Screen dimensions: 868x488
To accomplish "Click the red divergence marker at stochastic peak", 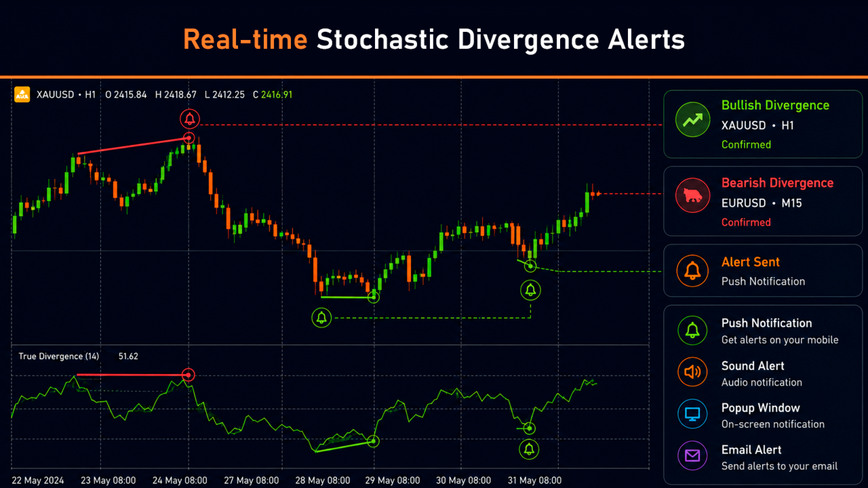I will [x=189, y=374].
